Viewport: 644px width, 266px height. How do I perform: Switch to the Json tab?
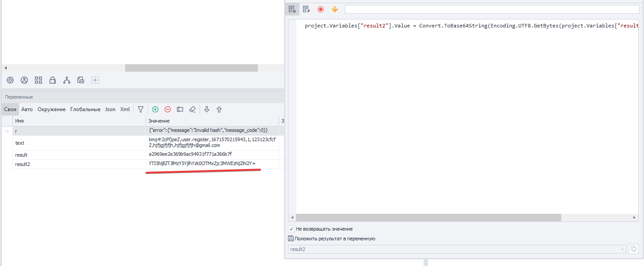click(110, 109)
